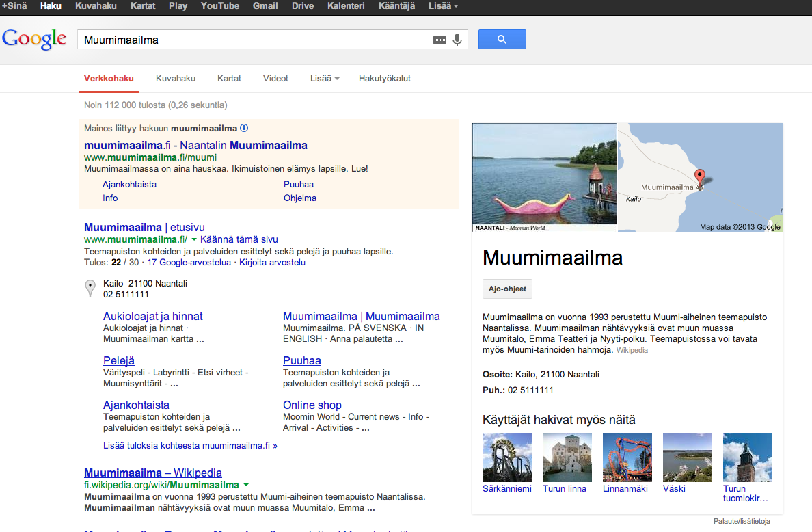The height and width of the screenshot is (532, 812).
Task: Open large Ajankohtaista sitelink in organic result
Action: point(136,405)
